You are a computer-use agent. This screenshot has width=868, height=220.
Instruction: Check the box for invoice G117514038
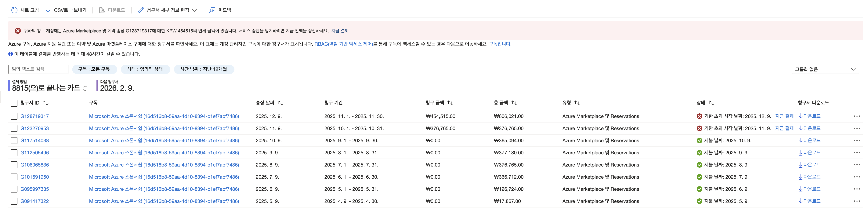tap(14, 141)
